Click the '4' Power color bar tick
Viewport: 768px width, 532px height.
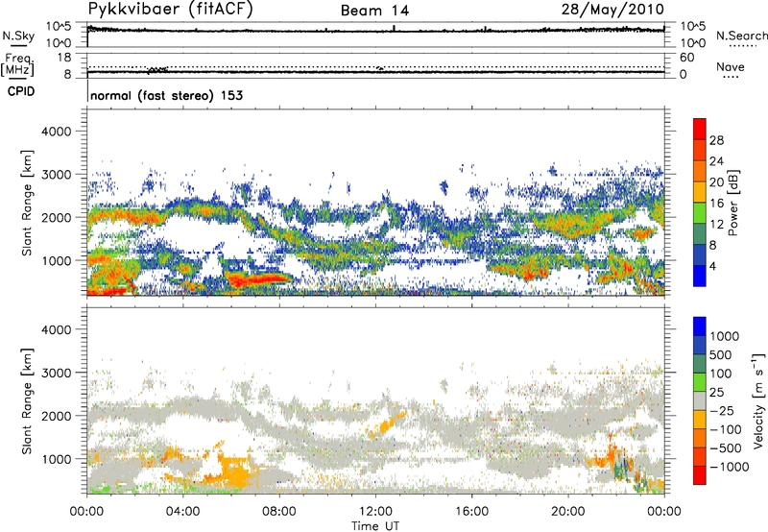click(713, 266)
